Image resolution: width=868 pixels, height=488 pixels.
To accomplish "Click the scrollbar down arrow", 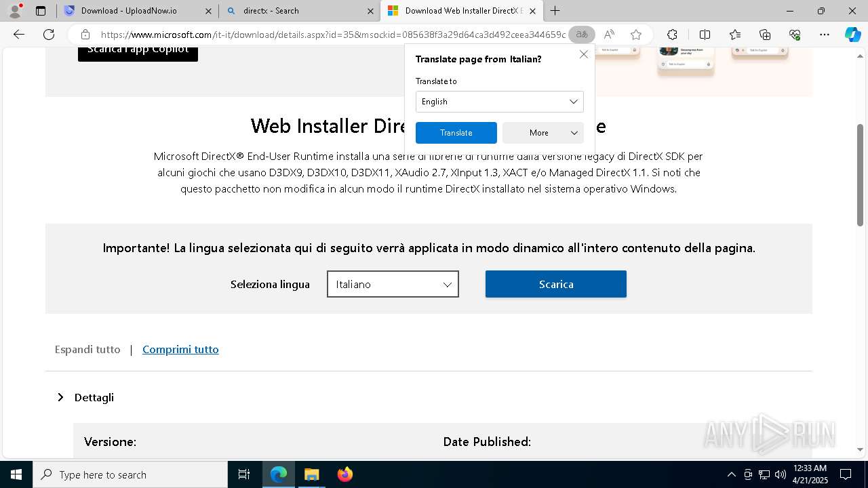I will (x=860, y=449).
